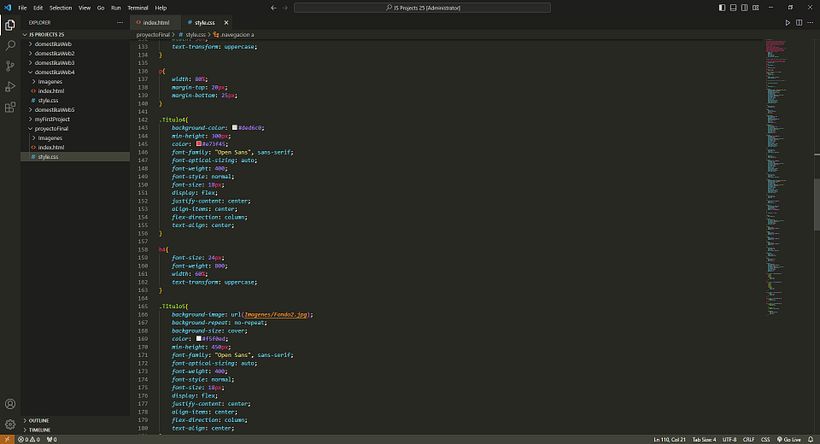Open the forwarded ports indicator
820x444 pixels.
[x=52, y=439]
